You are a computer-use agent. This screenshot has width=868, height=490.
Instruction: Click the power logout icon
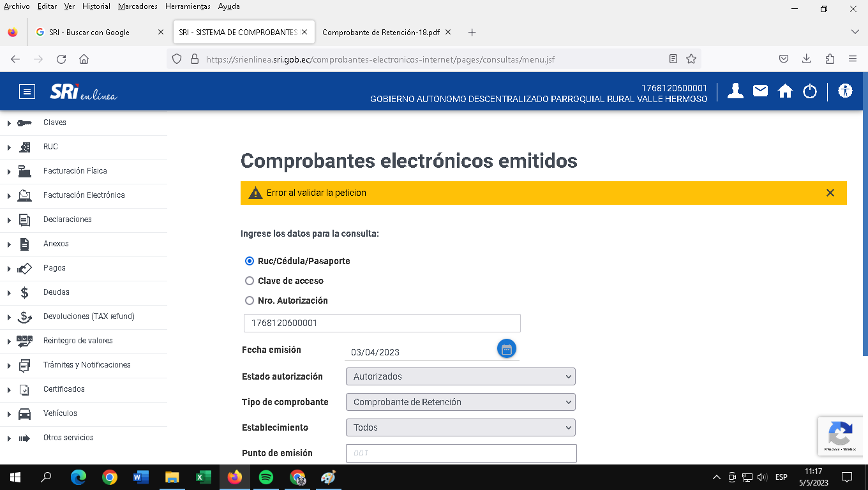pos(810,91)
